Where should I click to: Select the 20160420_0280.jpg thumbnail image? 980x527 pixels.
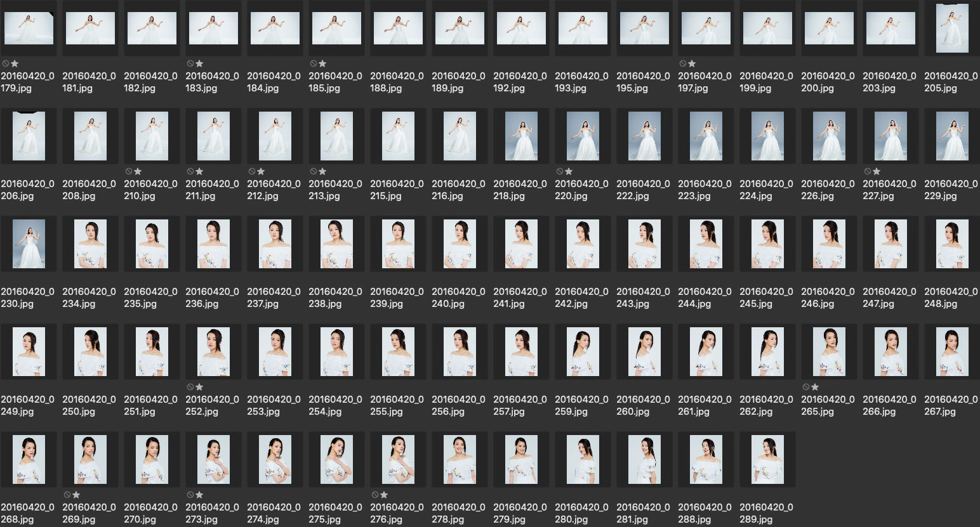point(583,460)
